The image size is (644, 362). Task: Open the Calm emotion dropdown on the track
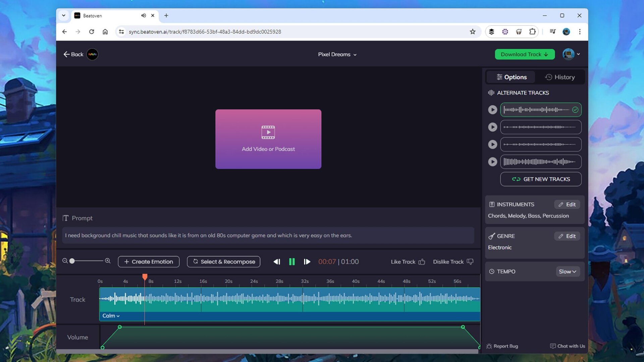(x=111, y=315)
